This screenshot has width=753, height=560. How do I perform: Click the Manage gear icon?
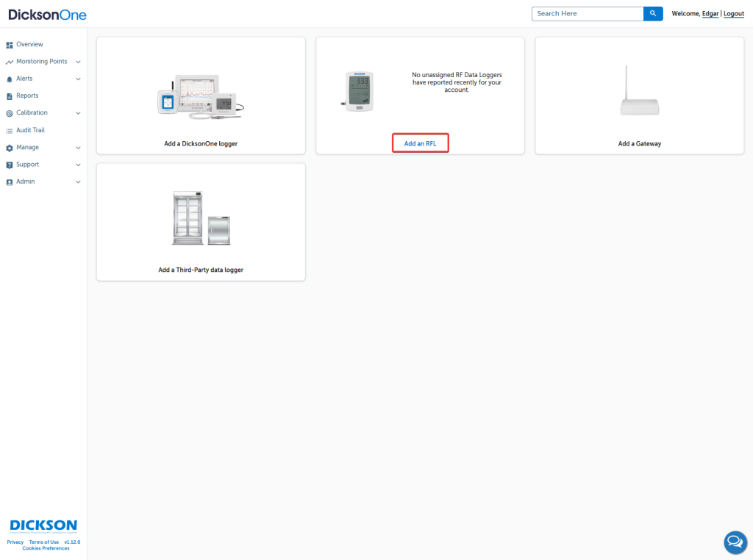click(10, 148)
